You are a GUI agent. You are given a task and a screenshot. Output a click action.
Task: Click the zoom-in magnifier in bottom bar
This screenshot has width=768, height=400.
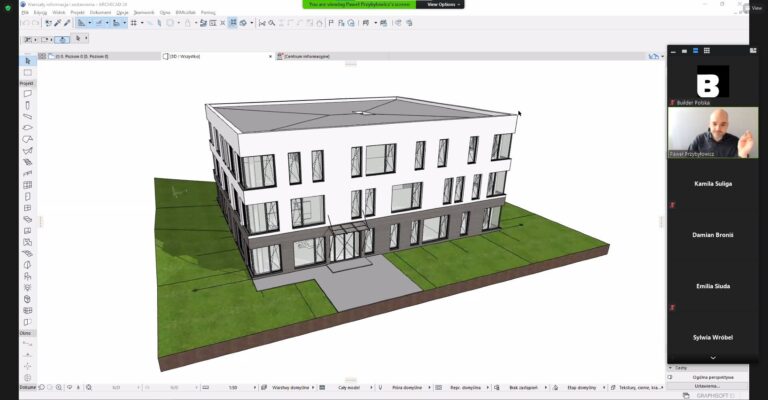click(x=59, y=387)
